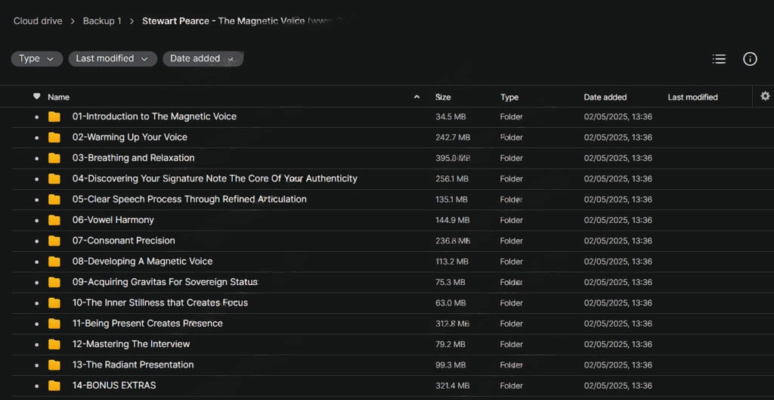Toggle favorite dot for 01-Introduction row

37,118
